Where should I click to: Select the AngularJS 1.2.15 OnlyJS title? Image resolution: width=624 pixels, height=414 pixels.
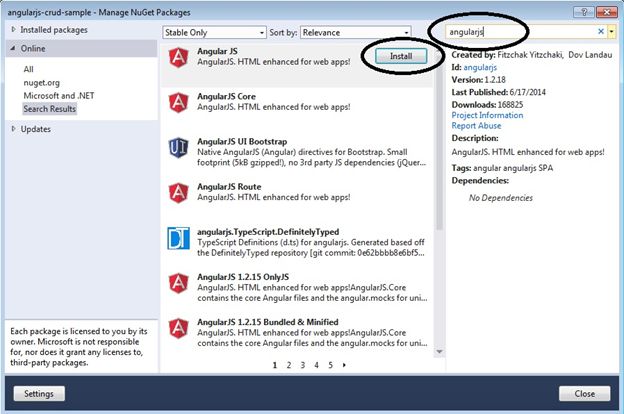tap(243, 277)
